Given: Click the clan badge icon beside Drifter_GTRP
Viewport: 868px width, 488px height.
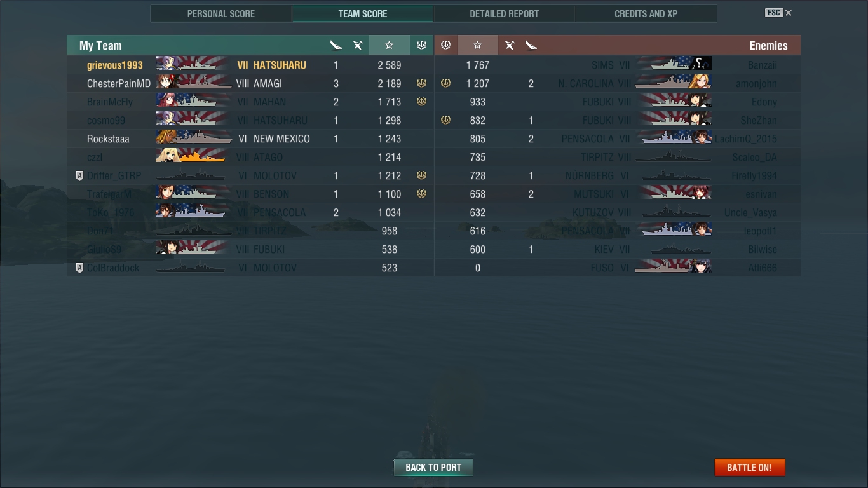Looking at the screenshot, I should click(79, 176).
